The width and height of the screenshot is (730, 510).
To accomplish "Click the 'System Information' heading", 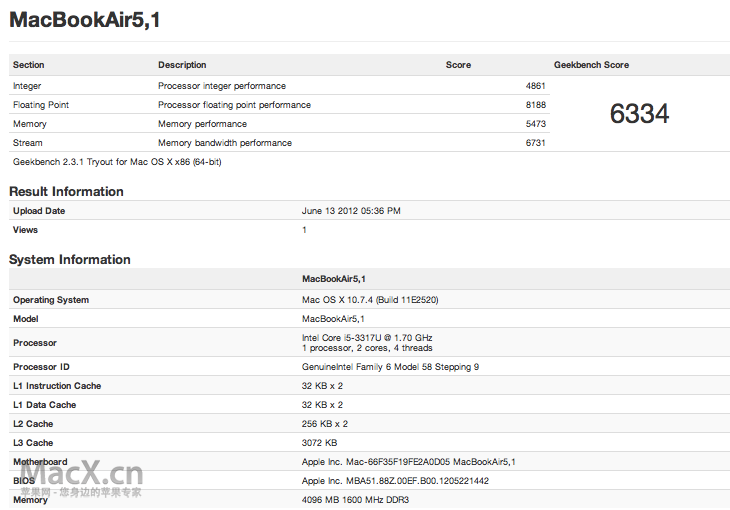I will point(70,259).
